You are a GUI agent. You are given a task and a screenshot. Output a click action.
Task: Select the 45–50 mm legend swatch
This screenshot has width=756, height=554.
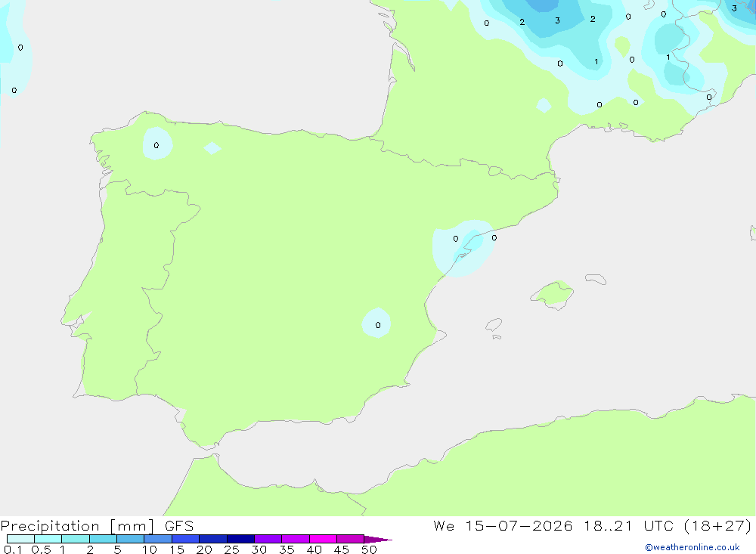tap(351, 539)
